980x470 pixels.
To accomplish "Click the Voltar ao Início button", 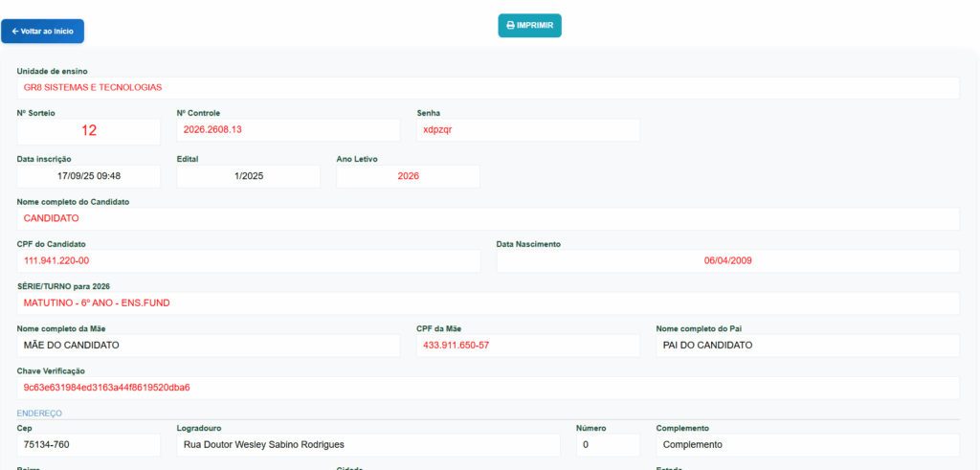I will coord(42,32).
